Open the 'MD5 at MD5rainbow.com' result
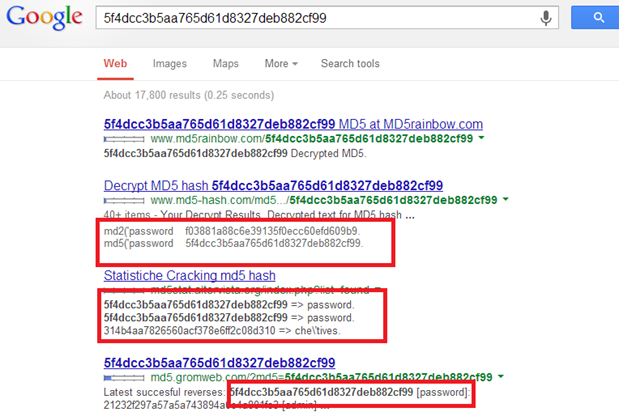Image resolution: width=619 pixels, height=412 pixels. pyautogui.click(x=293, y=124)
